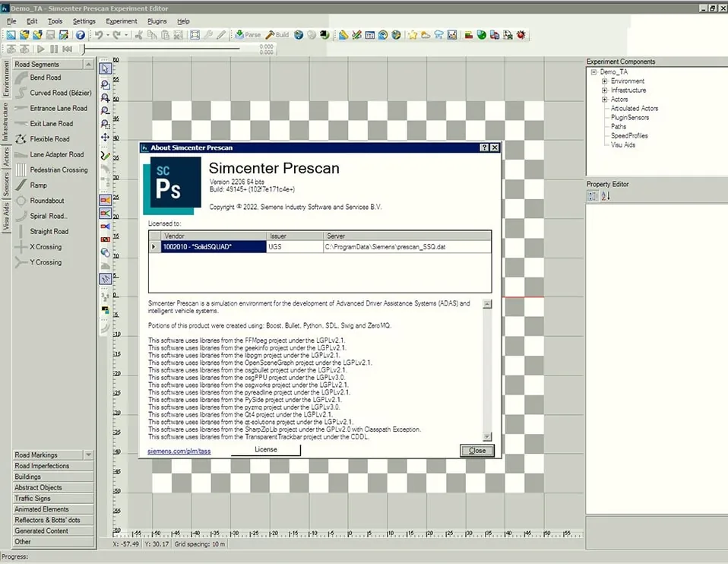Select Roundabout road segment
This screenshot has width=728, height=564.
coord(47,201)
